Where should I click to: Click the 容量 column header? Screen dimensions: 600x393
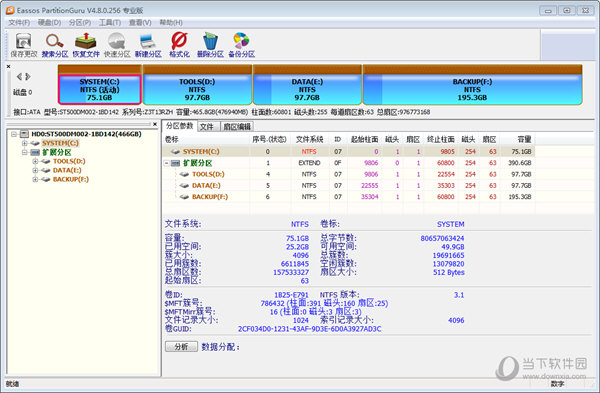coord(524,139)
